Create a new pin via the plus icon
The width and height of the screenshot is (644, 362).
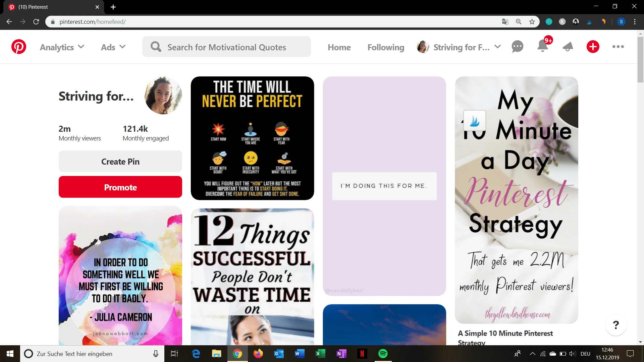pos(592,47)
